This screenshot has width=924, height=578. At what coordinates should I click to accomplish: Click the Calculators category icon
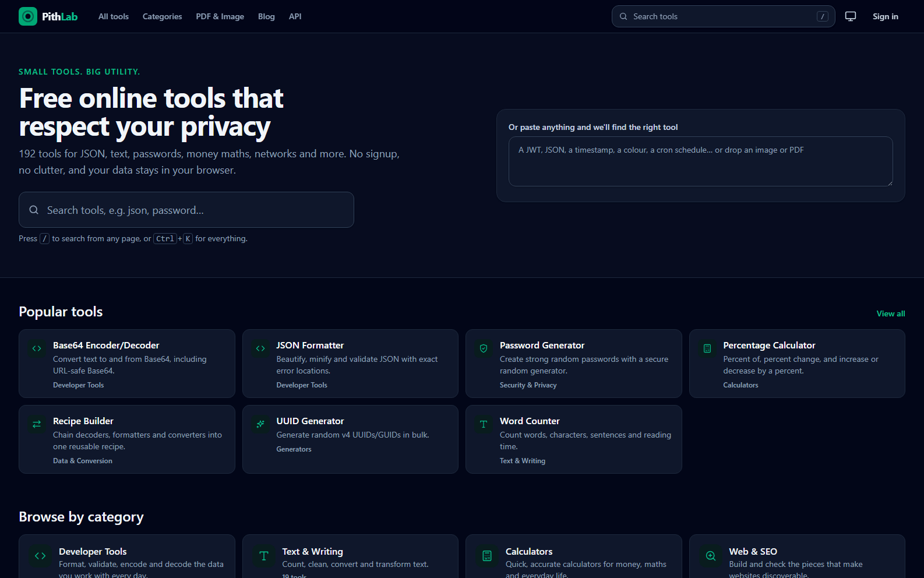click(x=487, y=556)
